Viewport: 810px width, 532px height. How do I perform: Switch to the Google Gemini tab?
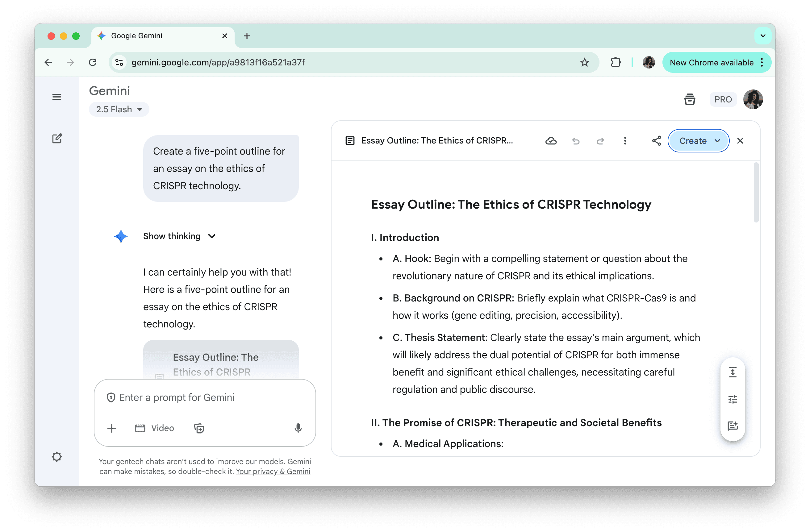click(x=163, y=36)
